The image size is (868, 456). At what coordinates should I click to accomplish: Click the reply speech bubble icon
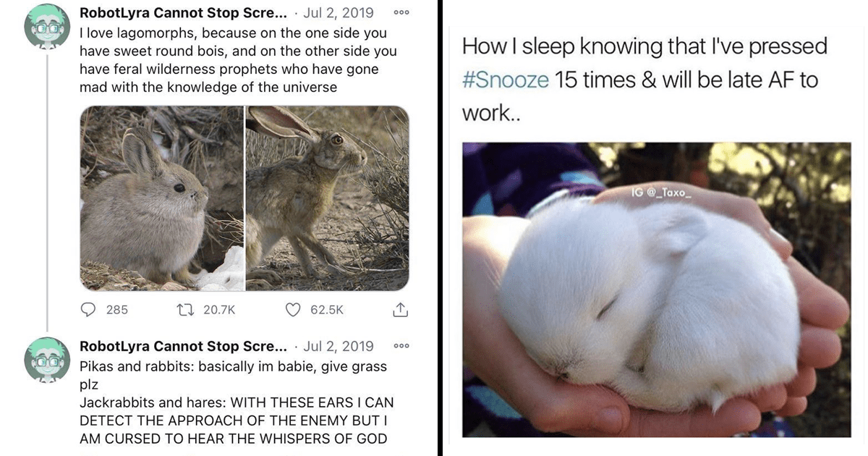point(88,310)
